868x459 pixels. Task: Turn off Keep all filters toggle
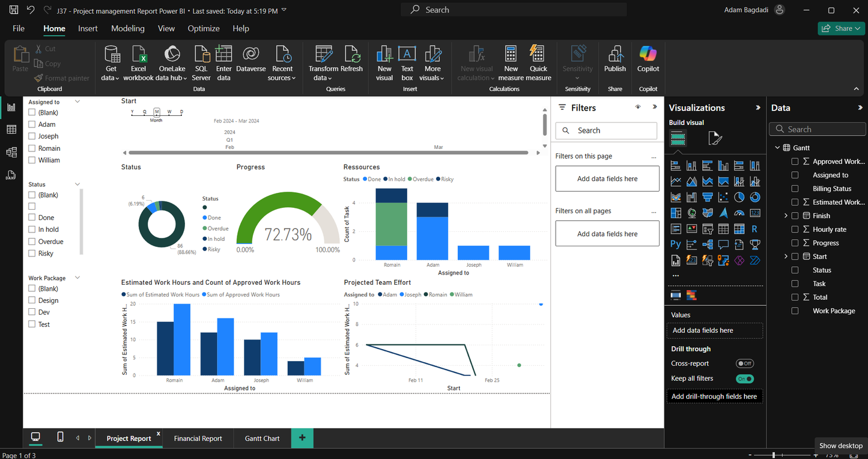pos(744,378)
